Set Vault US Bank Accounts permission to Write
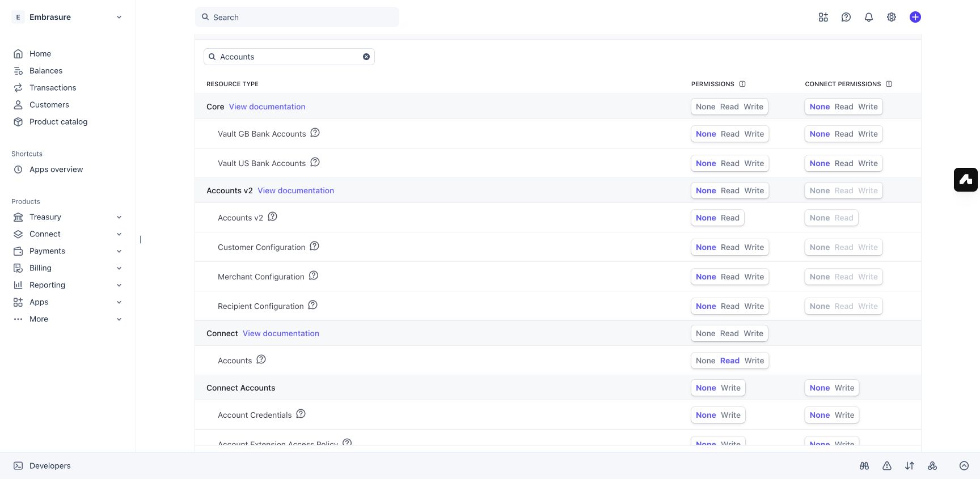The image size is (980, 479). (754, 163)
